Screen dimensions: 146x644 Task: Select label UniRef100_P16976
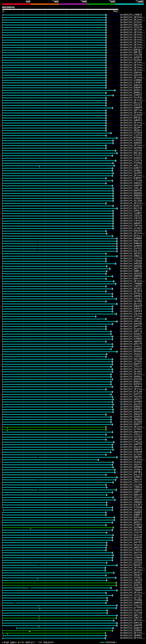pos(131,610)
